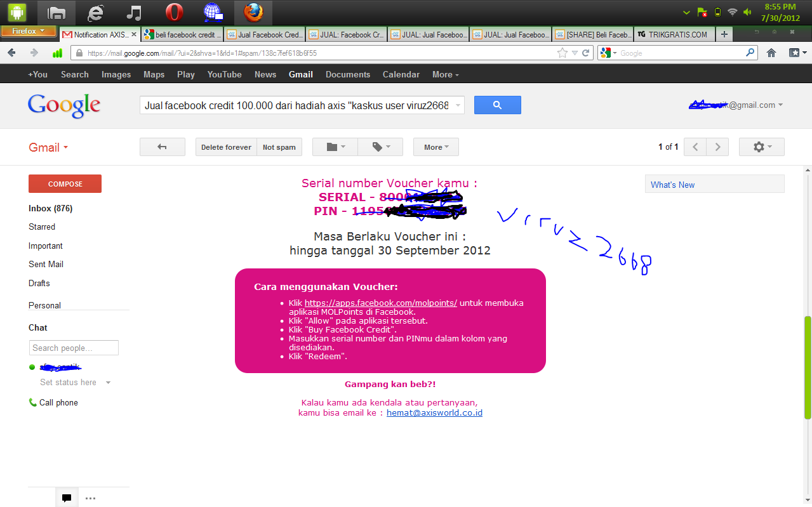
Task: Mark the message as Not spam
Action: tap(279, 147)
